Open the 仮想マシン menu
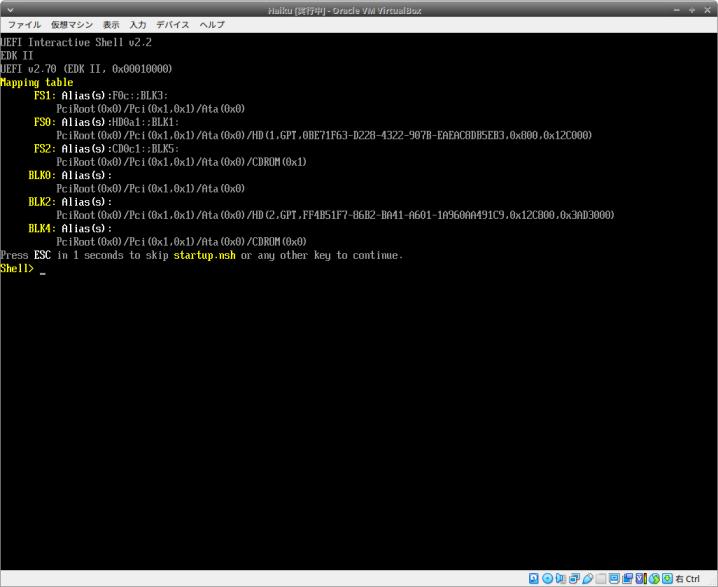 (72, 25)
